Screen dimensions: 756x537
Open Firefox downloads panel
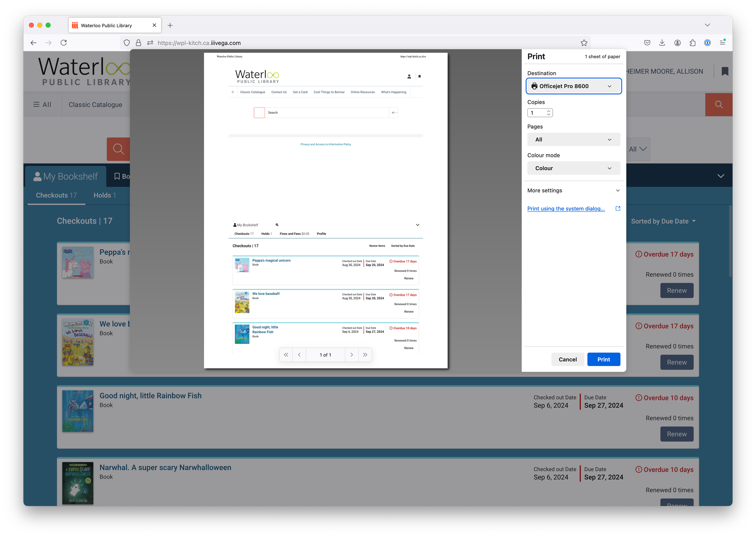pos(662,43)
